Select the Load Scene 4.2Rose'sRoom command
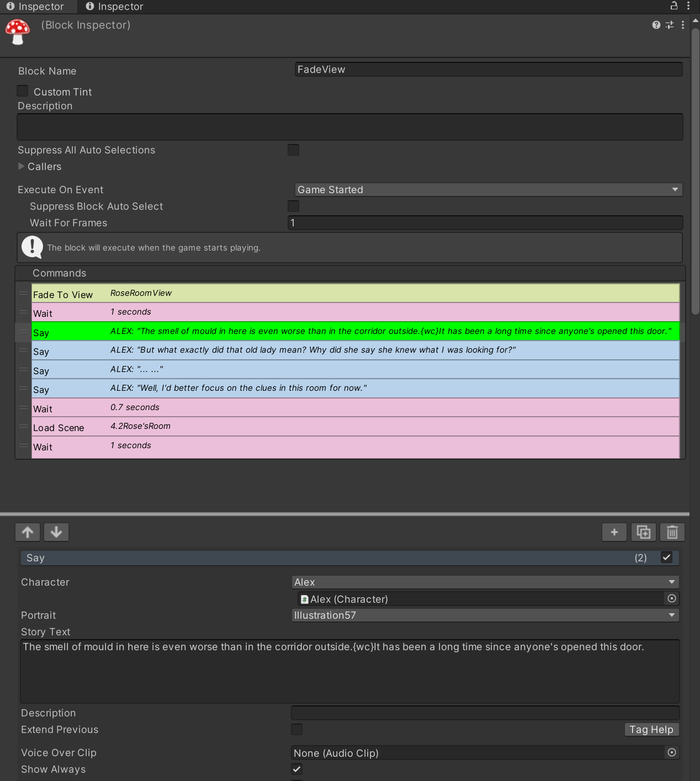 [356, 427]
